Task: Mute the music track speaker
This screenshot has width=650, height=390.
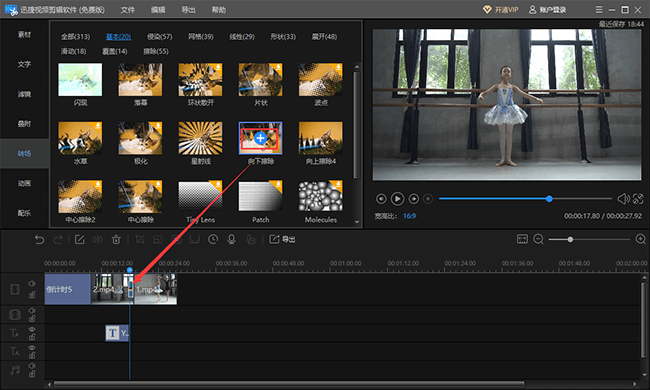Action: (x=32, y=366)
